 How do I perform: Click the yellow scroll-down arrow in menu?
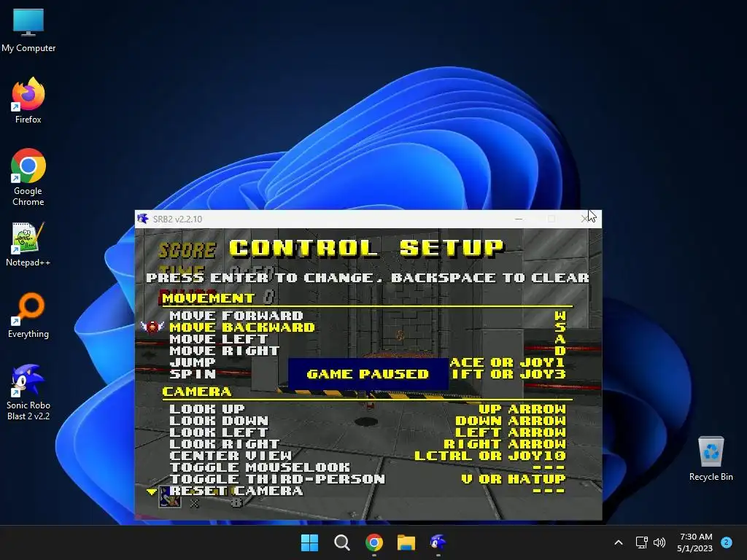[152, 491]
